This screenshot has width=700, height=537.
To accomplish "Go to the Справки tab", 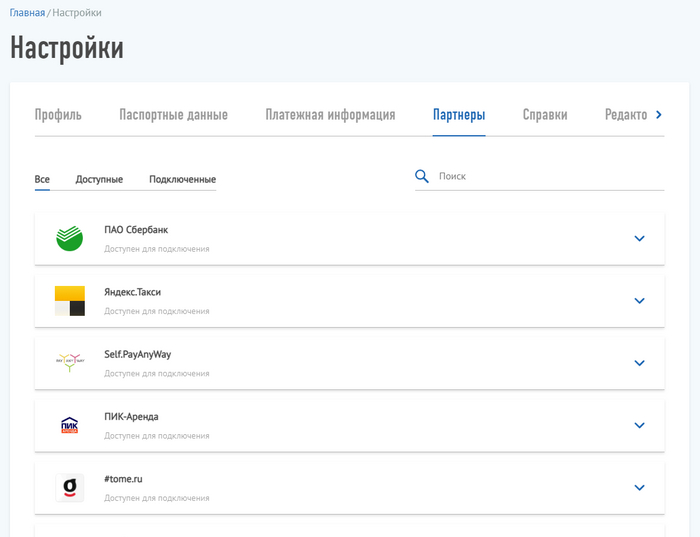I will 545,115.
